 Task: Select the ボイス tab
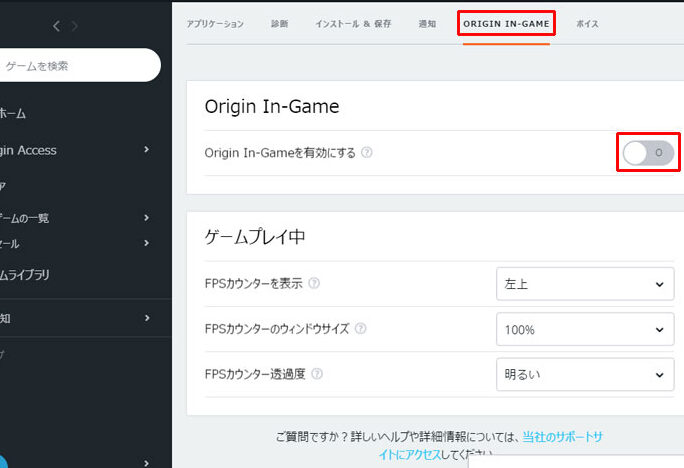pos(587,24)
